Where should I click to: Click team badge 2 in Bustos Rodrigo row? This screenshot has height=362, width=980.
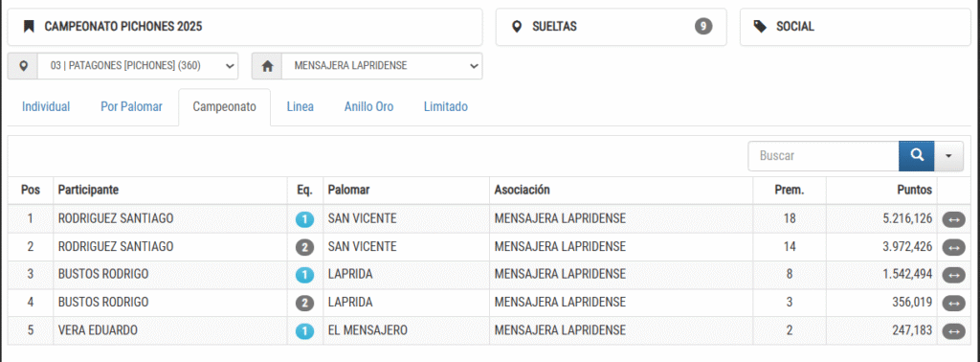click(304, 304)
